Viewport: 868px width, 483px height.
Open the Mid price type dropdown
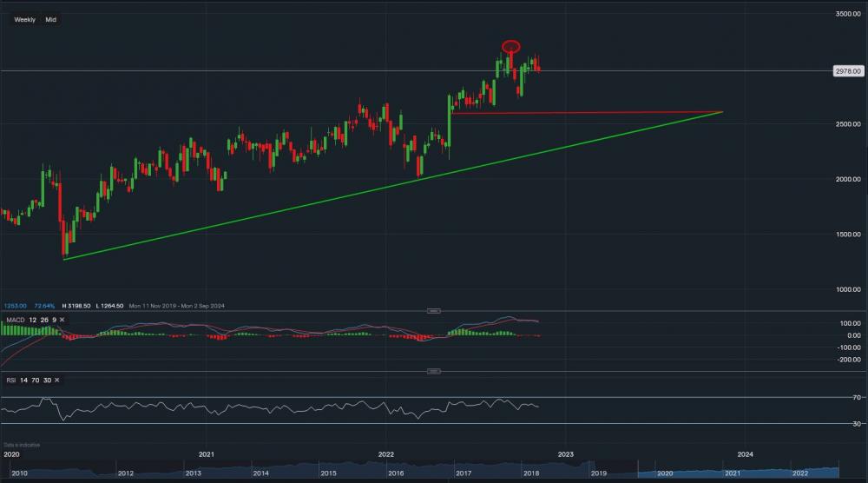pos(50,19)
